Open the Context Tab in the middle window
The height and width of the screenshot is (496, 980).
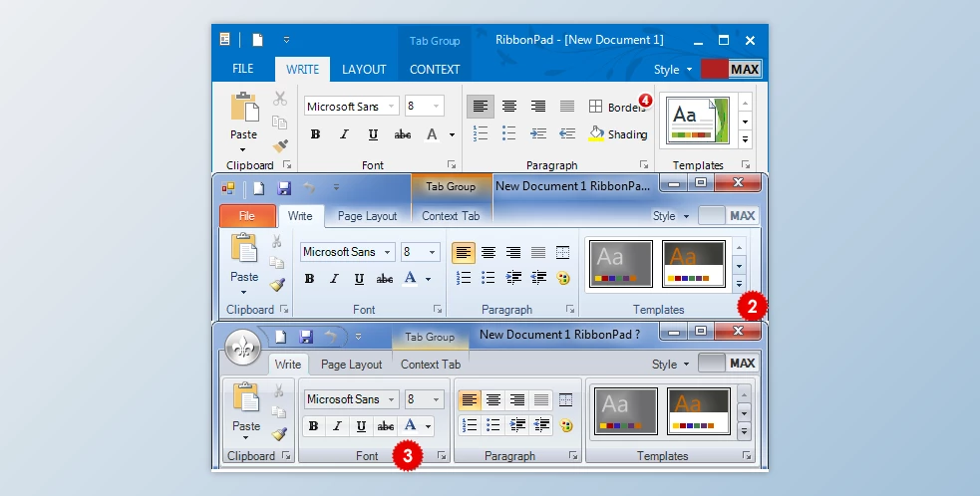pos(451,216)
